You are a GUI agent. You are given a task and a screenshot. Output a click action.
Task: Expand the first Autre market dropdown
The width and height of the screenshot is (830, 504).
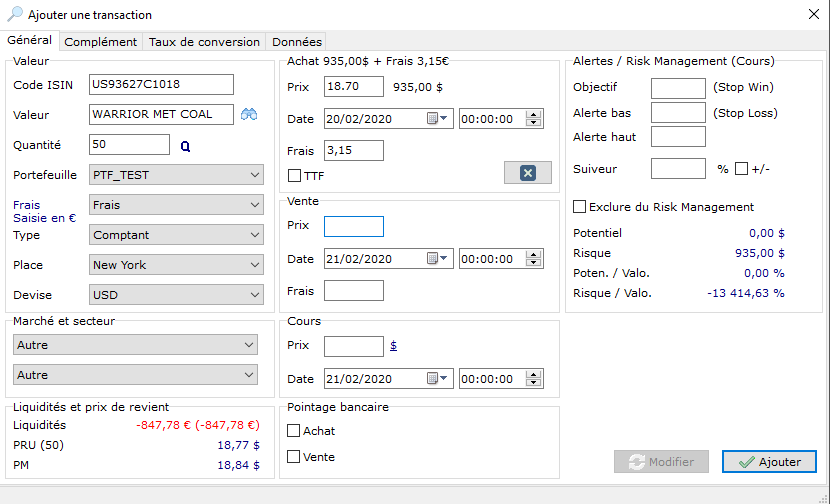click(135, 345)
